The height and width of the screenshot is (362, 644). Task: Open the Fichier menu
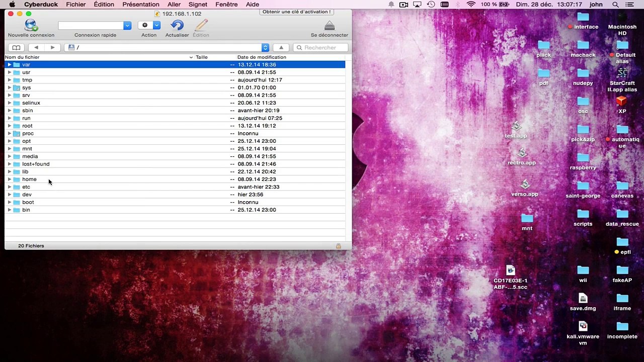pyautogui.click(x=75, y=5)
